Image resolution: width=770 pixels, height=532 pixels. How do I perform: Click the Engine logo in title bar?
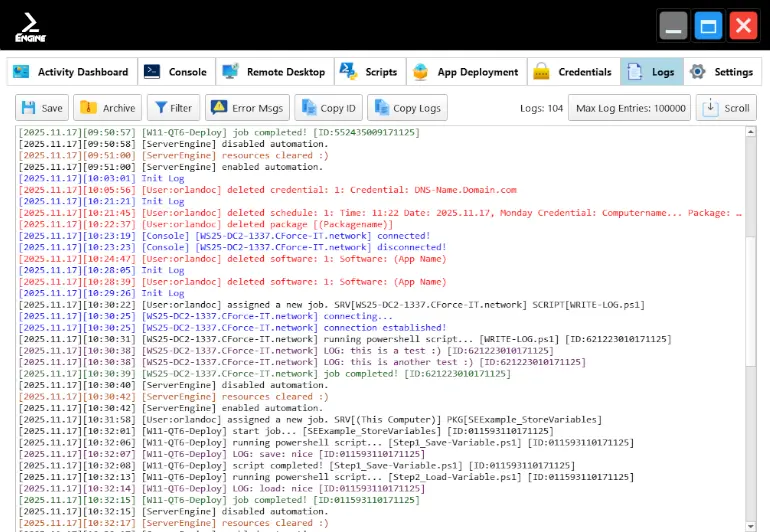coord(31,26)
